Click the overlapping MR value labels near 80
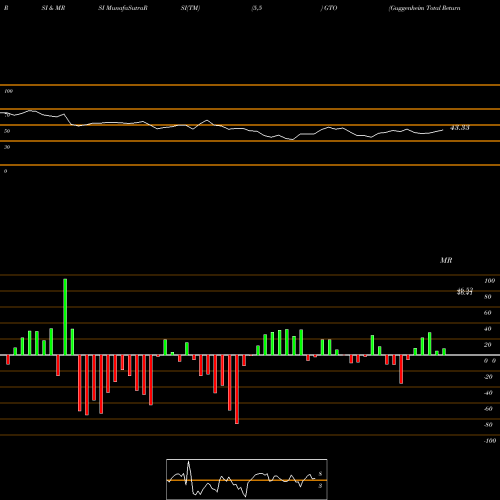Screen dimensions: 500x500 click(x=465, y=292)
